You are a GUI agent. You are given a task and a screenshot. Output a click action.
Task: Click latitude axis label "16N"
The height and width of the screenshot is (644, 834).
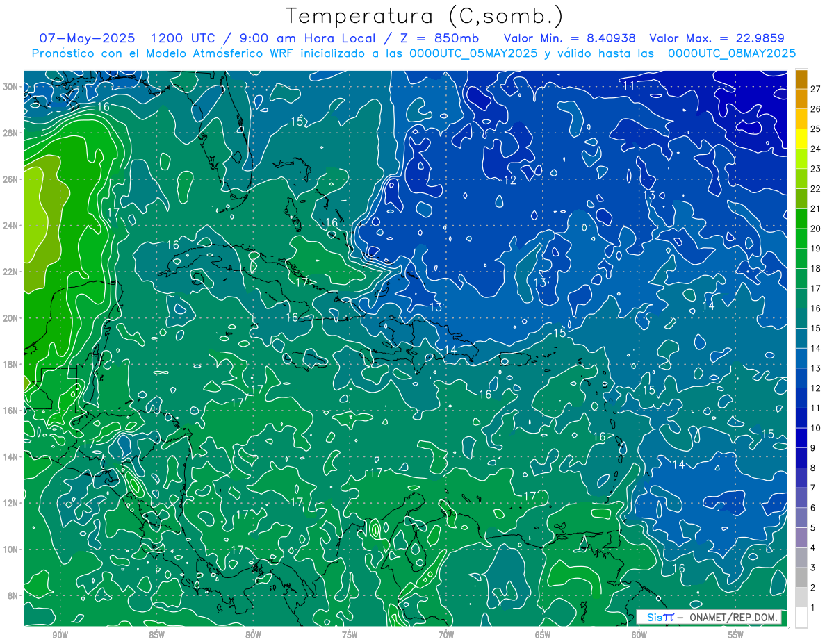[10, 411]
